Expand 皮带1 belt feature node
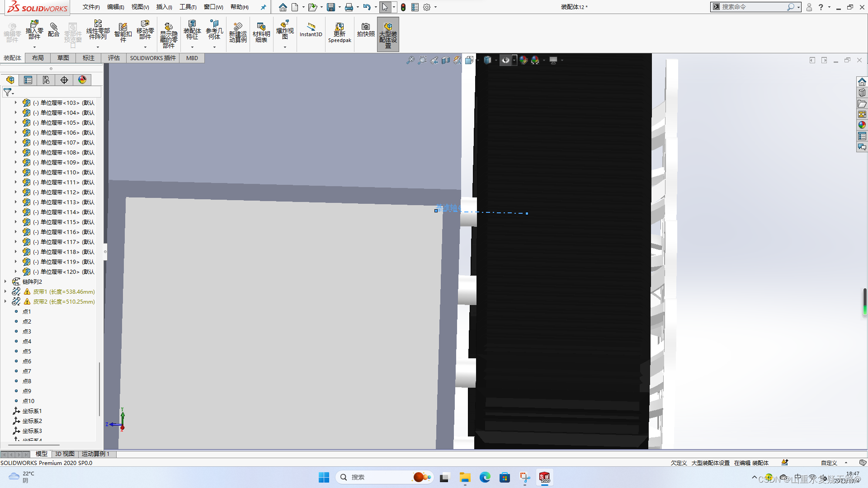This screenshot has height=488, width=868. tap(5, 291)
